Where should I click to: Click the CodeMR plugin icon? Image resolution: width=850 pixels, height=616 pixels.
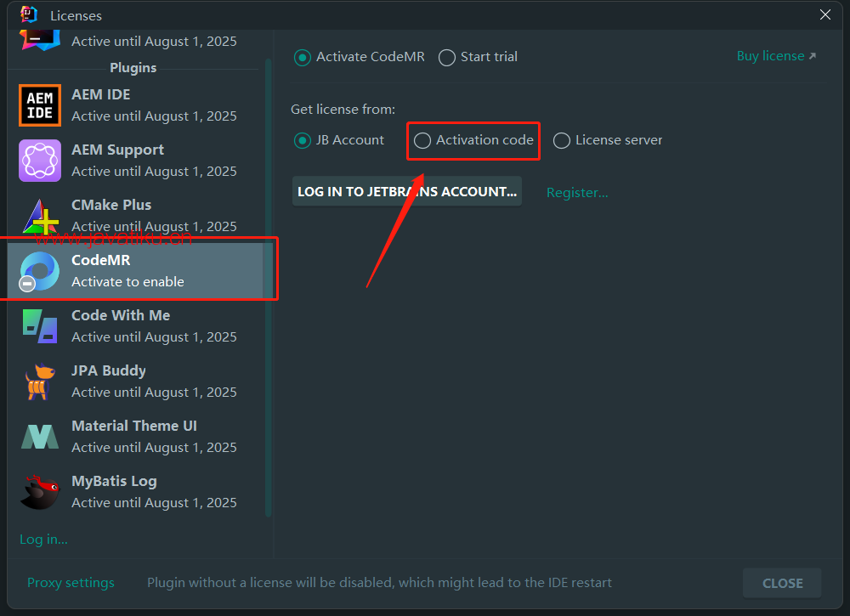(39, 271)
